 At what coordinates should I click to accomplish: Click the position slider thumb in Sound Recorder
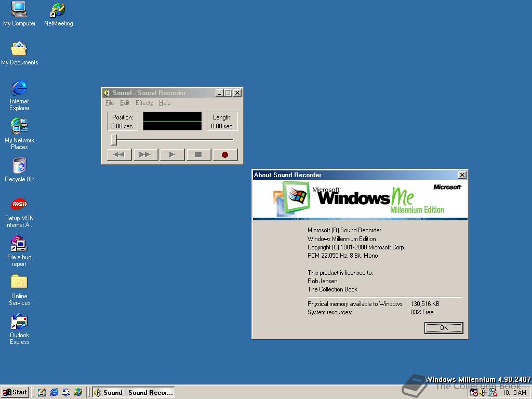pyautogui.click(x=114, y=139)
